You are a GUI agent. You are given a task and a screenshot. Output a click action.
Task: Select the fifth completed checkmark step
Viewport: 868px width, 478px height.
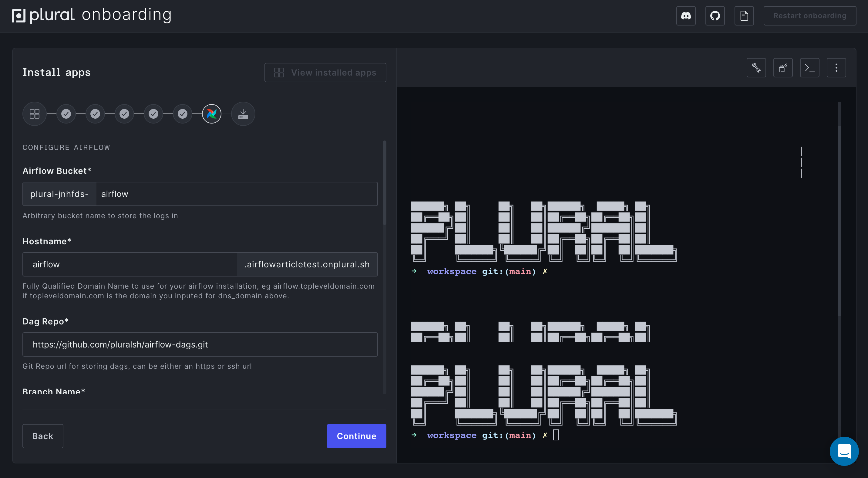point(183,114)
